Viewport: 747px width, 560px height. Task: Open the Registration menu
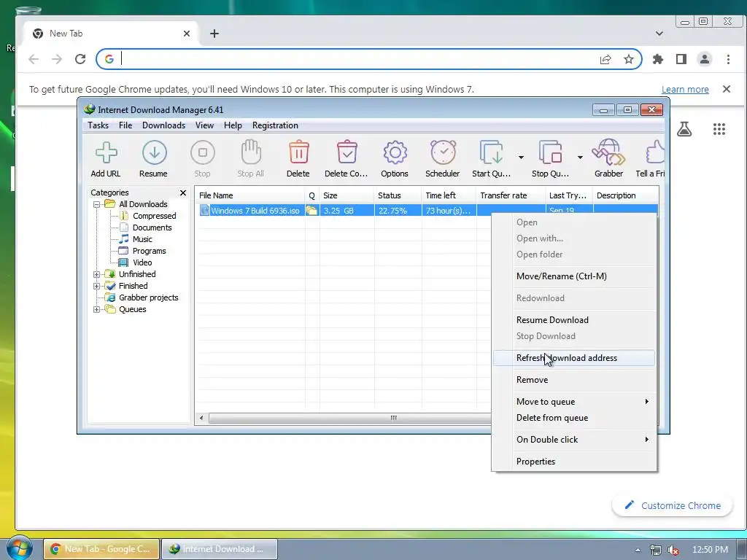[x=275, y=125]
